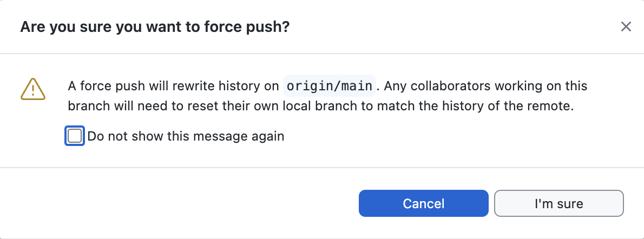Click "I'm sure" to force push

[x=558, y=203]
